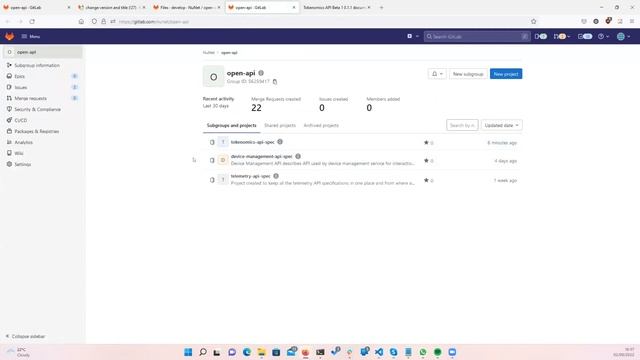Screen dimensions: 640x360
Task: Open the user avatar dropdown
Action: (623, 36)
